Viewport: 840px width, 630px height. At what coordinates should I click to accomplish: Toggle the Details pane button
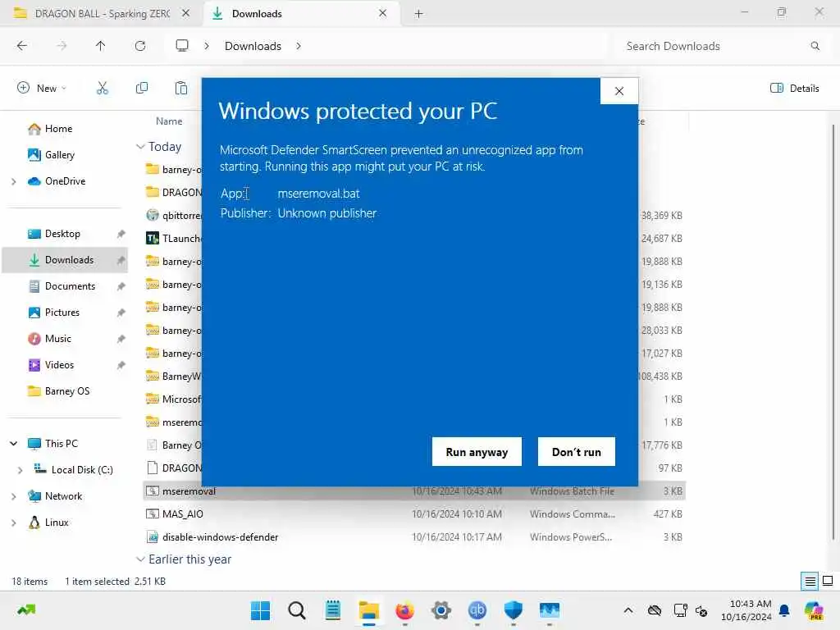[x=794, y=89]
